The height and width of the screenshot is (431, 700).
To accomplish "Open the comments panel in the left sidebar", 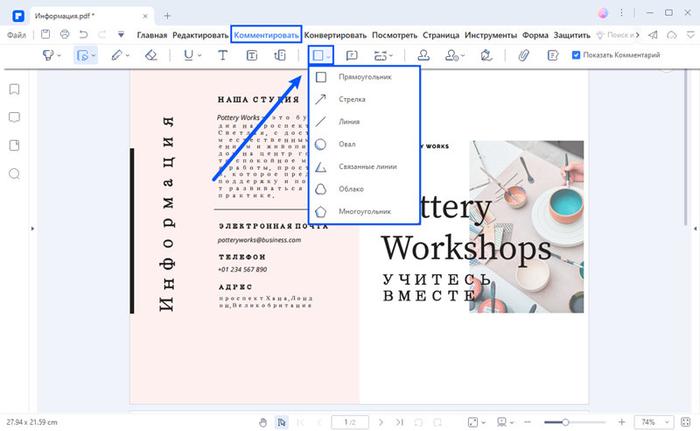I will point(15,117).
